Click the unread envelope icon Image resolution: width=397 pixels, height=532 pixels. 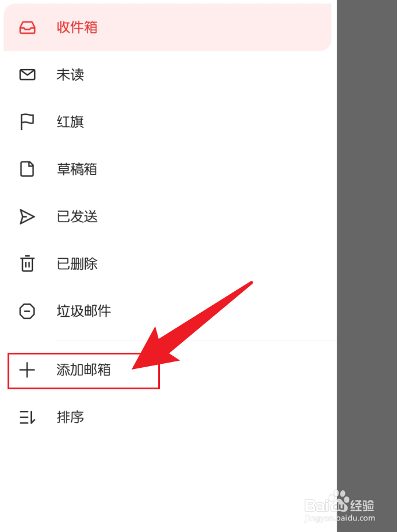click(27, 75)
